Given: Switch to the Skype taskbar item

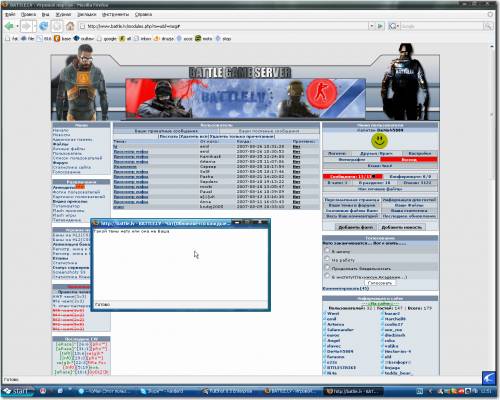Looking at the screenshot, I should click(x=162, y=391).
